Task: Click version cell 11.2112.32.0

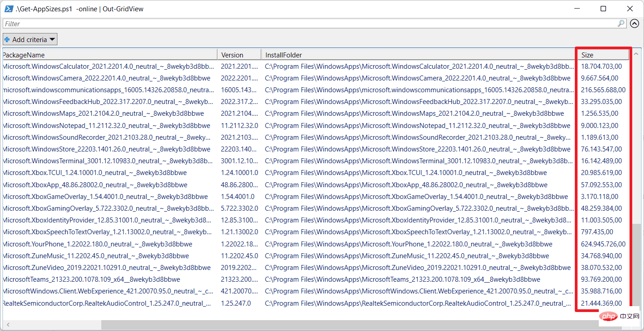Action: tap(239, 125)
